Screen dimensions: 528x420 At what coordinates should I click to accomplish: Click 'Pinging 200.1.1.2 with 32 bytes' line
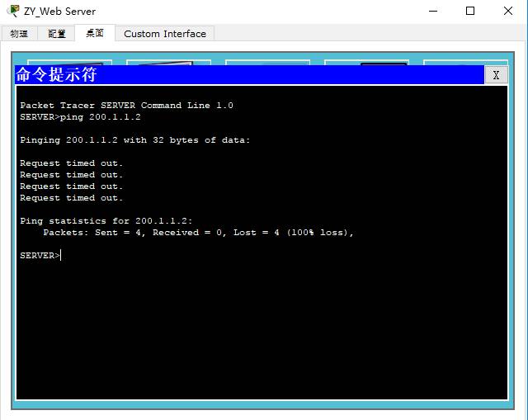(135, 140)
